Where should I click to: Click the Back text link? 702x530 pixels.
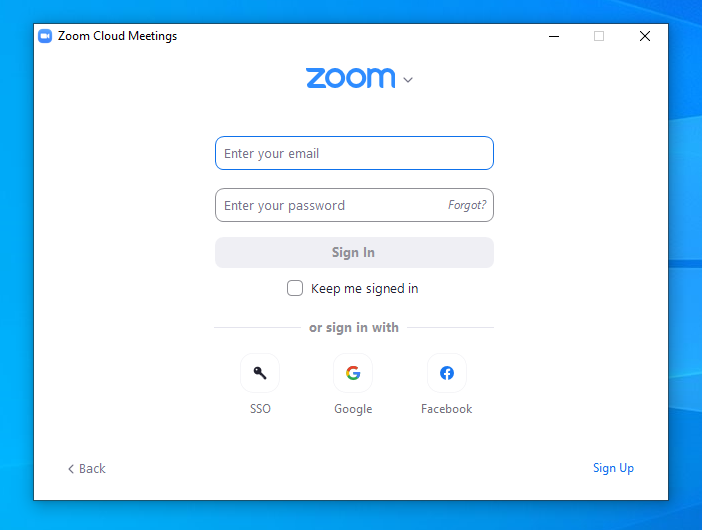point(92,469)
